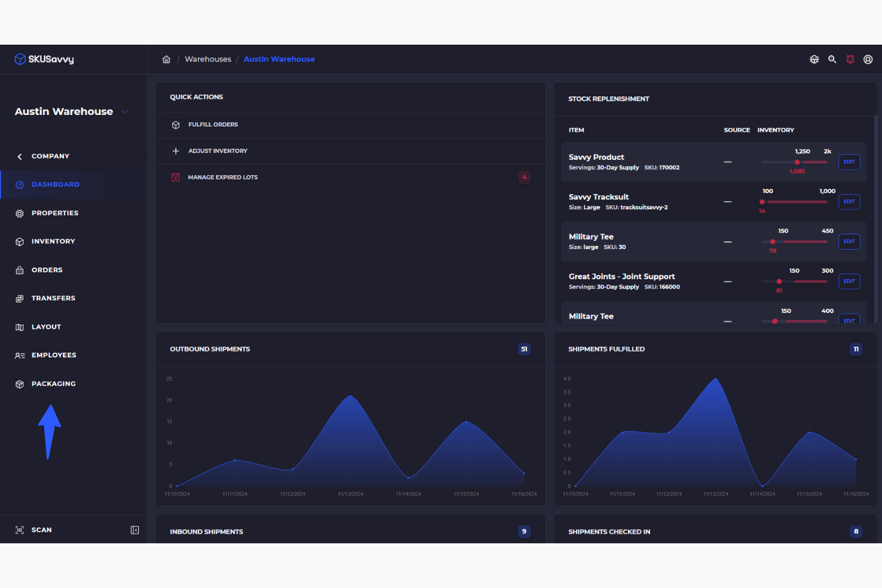Click the Shipments Fulfilled chart peak at 11/13/2024
This screenshot has width=882, height=588.
click(716, 379)
